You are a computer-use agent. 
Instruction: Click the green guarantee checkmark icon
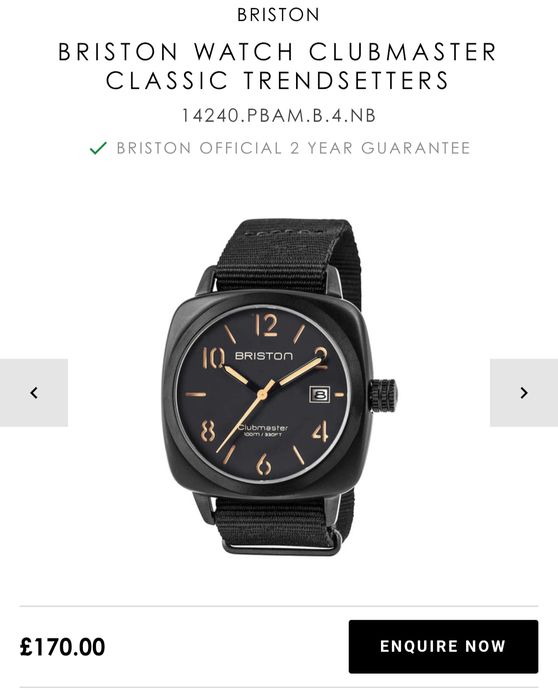(98, 148)
